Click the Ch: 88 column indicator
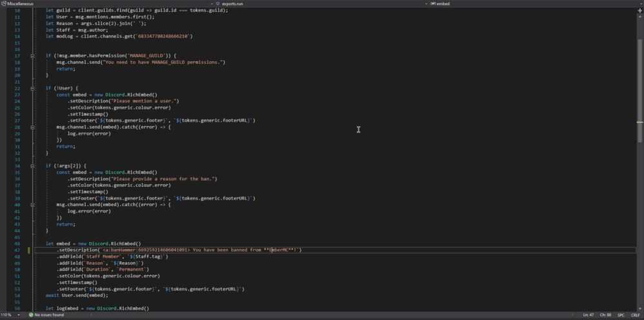Viewport: 644px width, 320px height. point(605,315)
